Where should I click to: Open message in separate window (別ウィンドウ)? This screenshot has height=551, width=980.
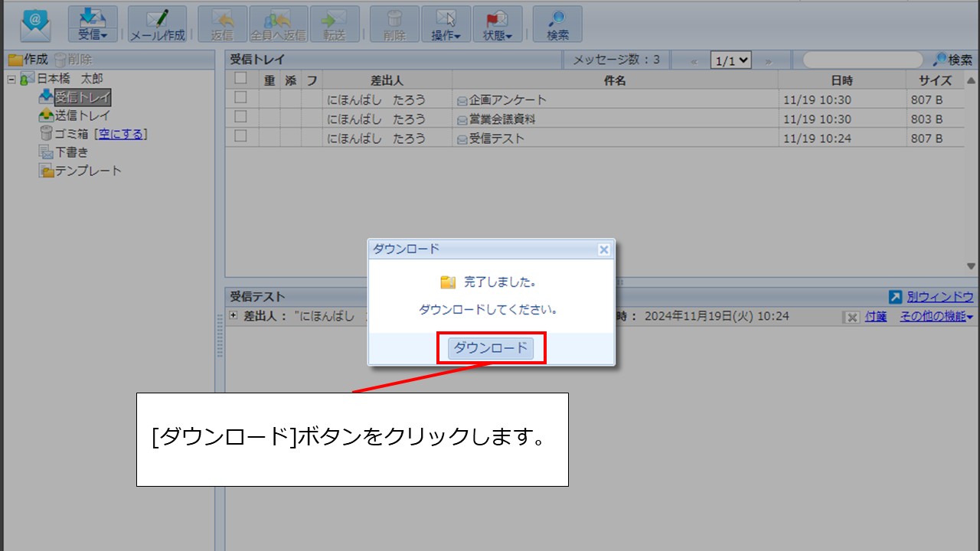932,297
